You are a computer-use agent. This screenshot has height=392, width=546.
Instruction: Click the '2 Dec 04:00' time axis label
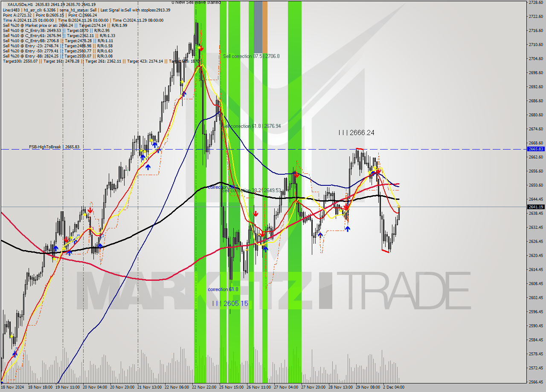[394, 387]
